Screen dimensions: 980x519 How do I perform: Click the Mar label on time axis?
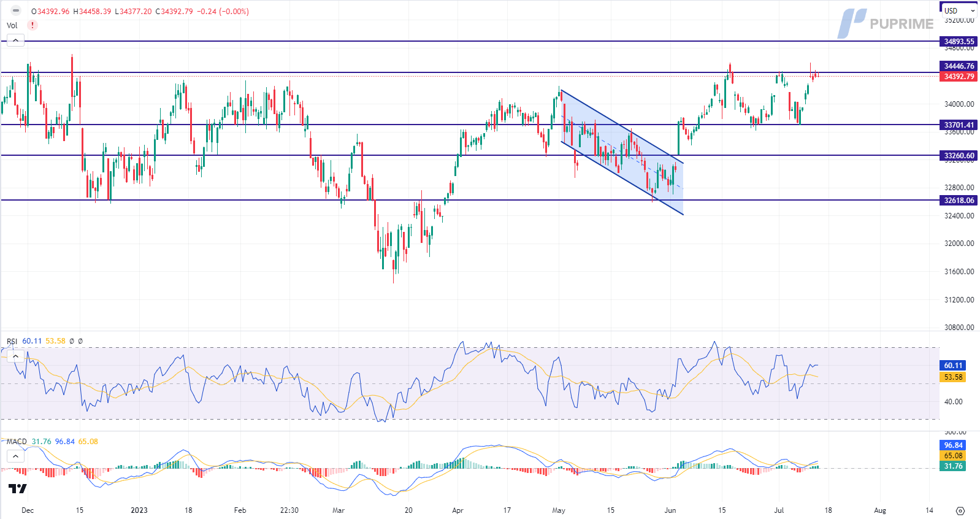click(x=339, y=510)
